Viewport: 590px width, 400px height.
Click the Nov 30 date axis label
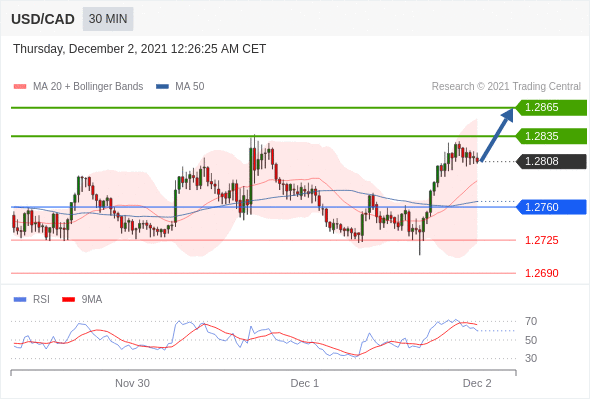tap(132, 383)
